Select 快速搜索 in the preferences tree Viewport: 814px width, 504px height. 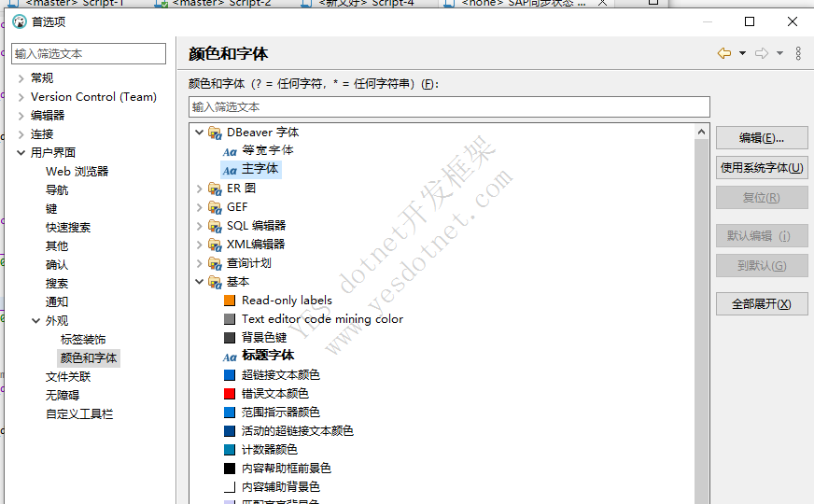68,228
